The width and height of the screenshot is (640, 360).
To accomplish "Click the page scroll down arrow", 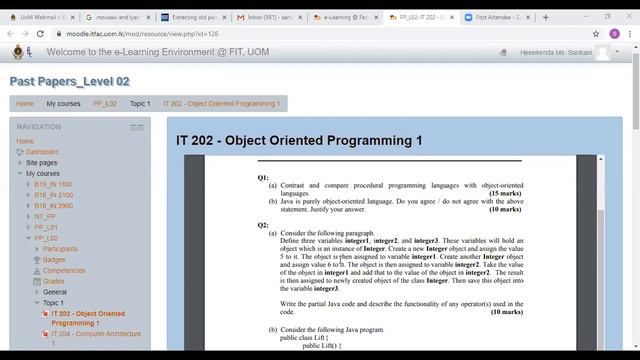I will coord(636,346).
